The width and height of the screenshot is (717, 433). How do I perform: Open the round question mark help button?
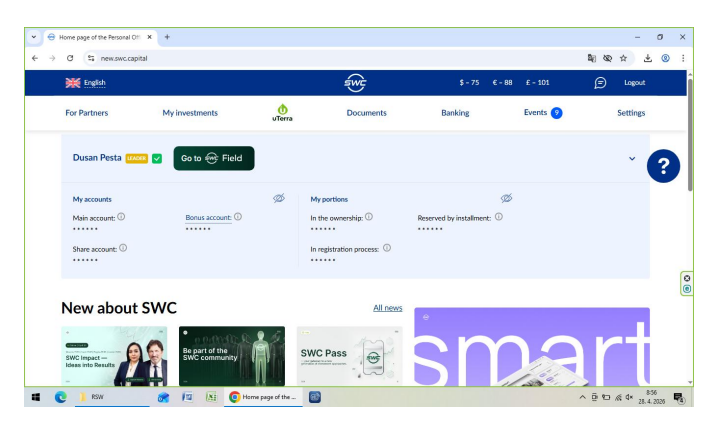click(x=663, y=166)
